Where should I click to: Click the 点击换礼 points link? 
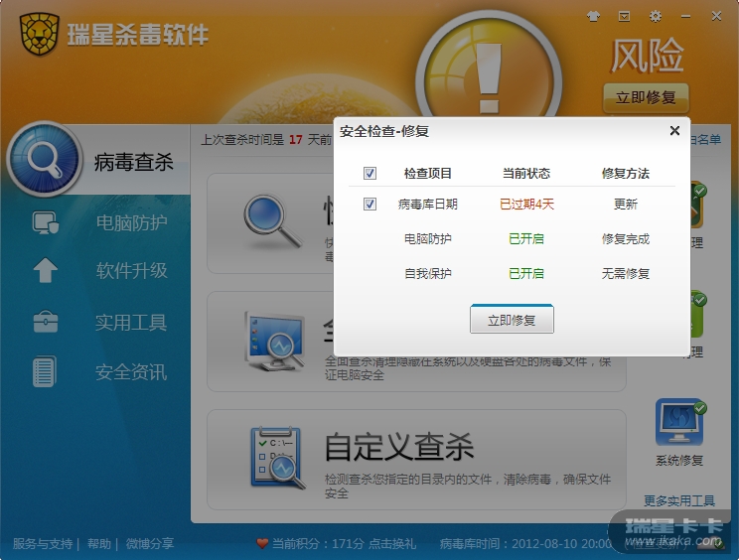(392, 544)
